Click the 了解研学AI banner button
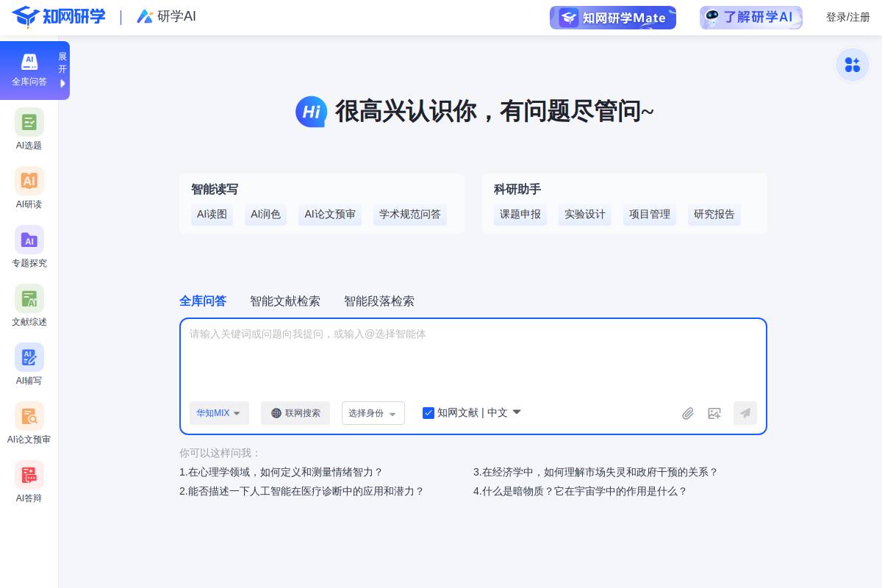 click(751, 18)
